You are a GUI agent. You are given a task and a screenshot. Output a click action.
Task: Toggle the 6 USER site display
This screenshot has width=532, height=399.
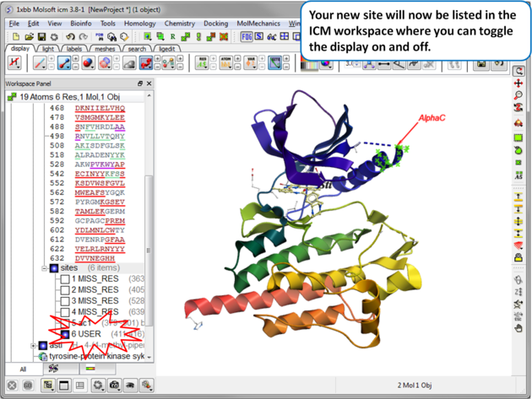click(65, 334)
